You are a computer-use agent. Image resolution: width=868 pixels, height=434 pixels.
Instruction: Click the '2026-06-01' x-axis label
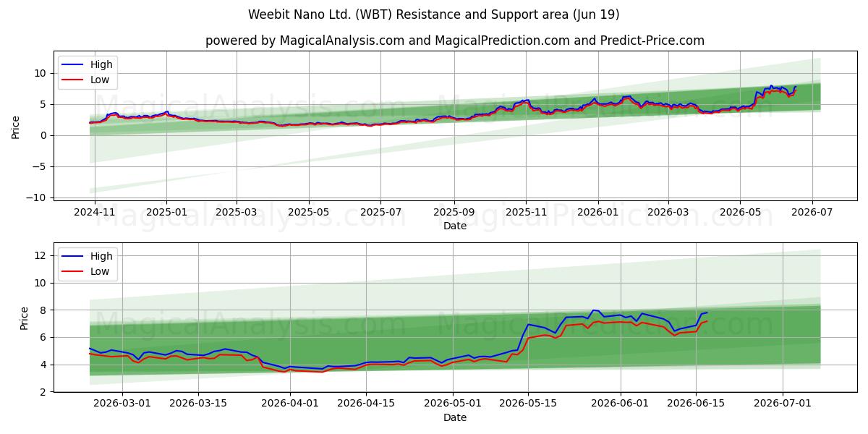tap(621, 405)
